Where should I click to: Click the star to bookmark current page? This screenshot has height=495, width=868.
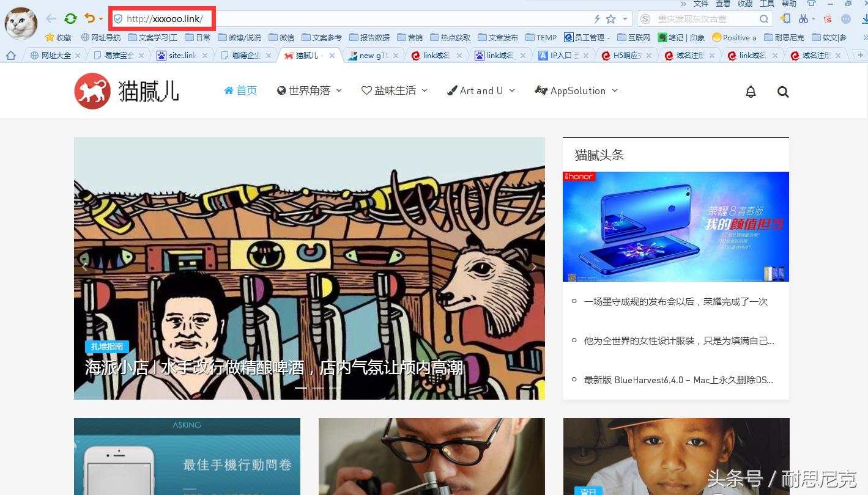pos(610,19)
